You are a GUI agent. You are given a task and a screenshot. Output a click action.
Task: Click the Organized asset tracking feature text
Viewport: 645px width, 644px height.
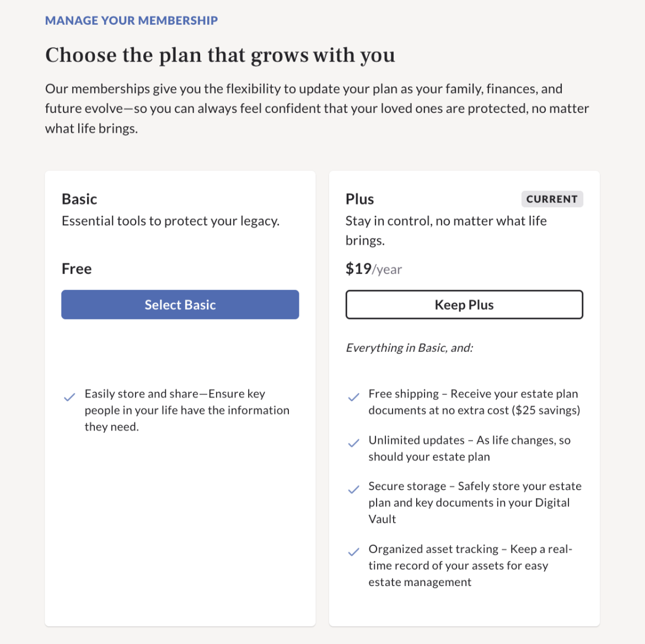pyautogui.click(x=470, y=565)
